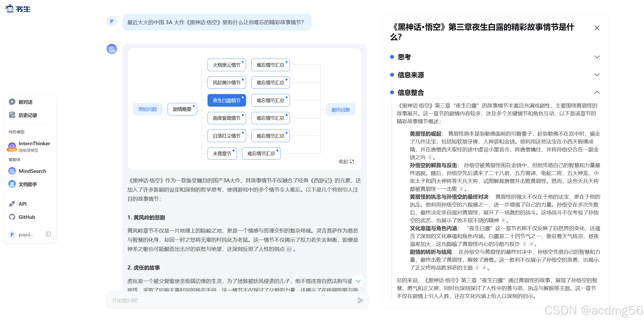Close the detail panel with X
Screen dimensions: 644x321
tap(597, 28)
